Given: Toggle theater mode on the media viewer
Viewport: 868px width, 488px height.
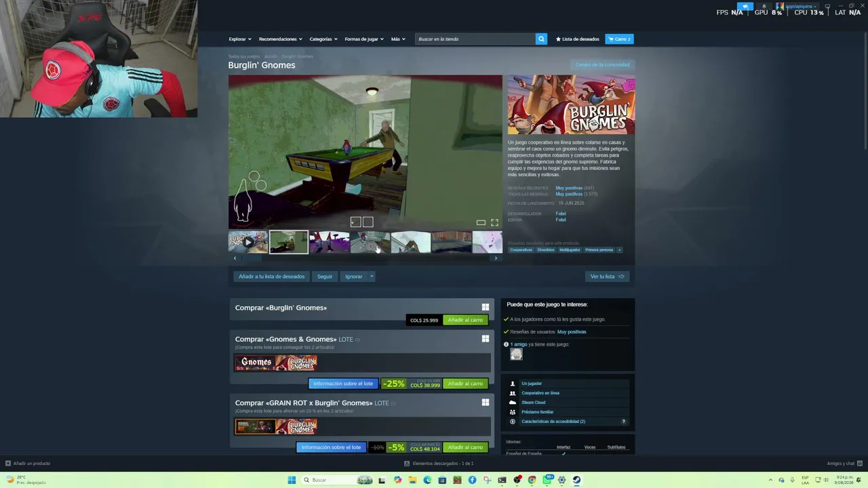Looking at the screenshot, I should click(481, 222).
